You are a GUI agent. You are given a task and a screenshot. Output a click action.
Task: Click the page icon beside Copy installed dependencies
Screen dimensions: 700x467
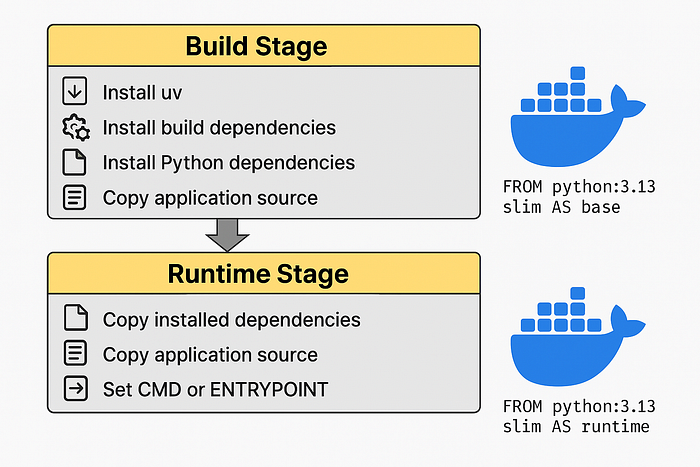point(75,318)
